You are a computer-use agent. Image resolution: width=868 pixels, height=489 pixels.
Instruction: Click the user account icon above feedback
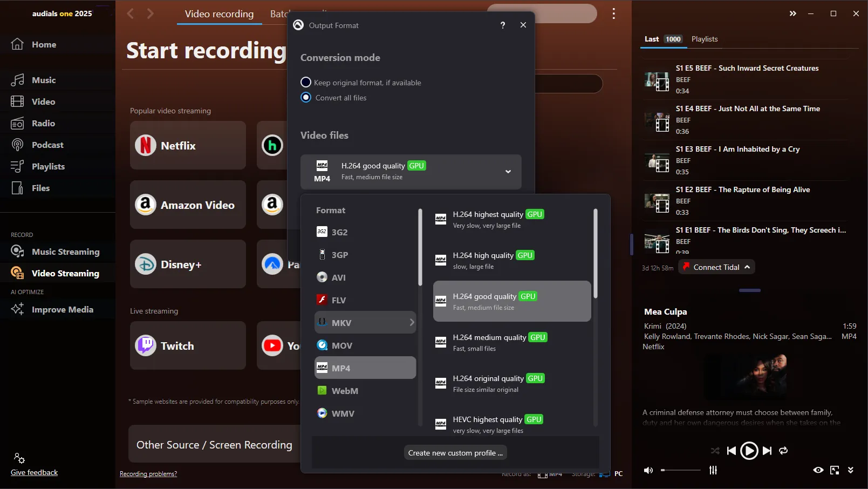(x=19, y=458)
